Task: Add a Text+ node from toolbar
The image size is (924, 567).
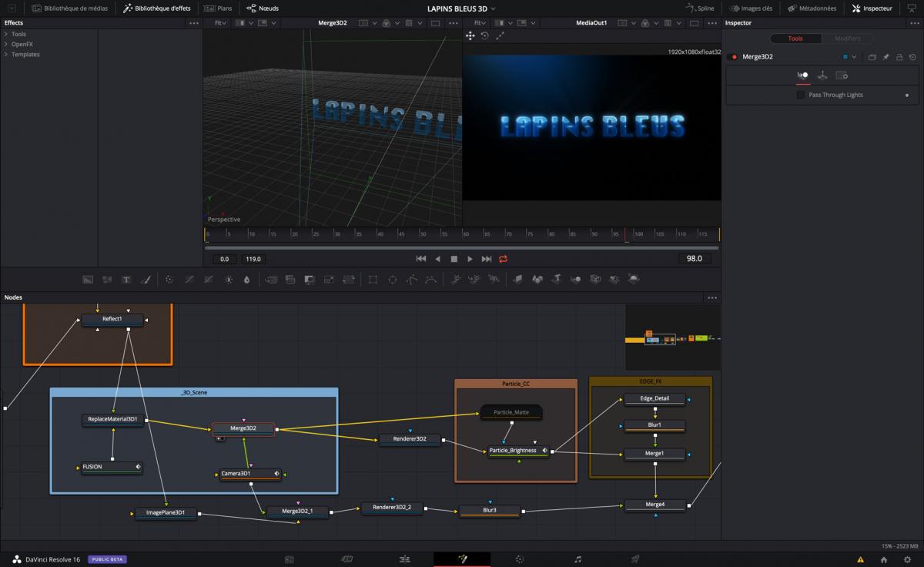Action: pyautogui.click(x=126, y=279)
